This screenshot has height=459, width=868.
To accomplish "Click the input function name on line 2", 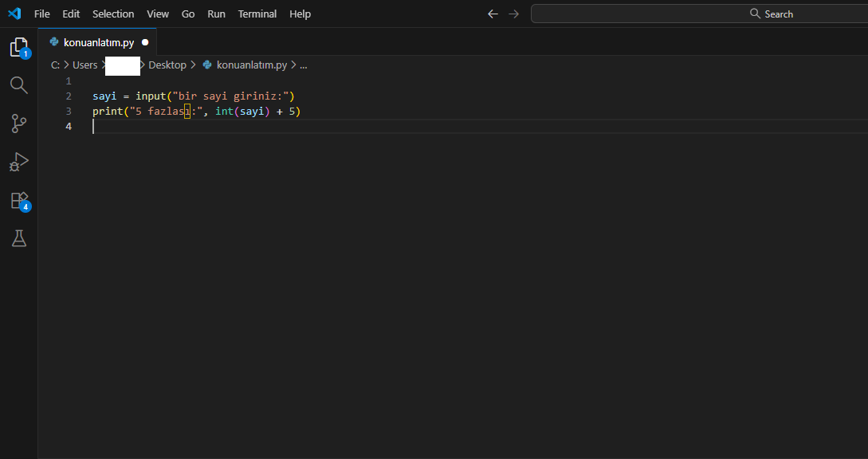I will click(x=151, y=96).
